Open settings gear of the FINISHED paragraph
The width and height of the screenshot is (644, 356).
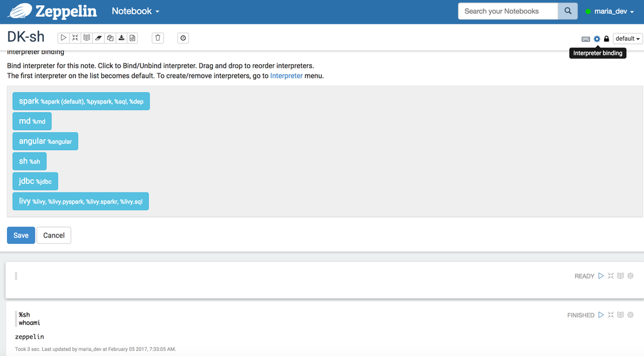coord(630,315)
